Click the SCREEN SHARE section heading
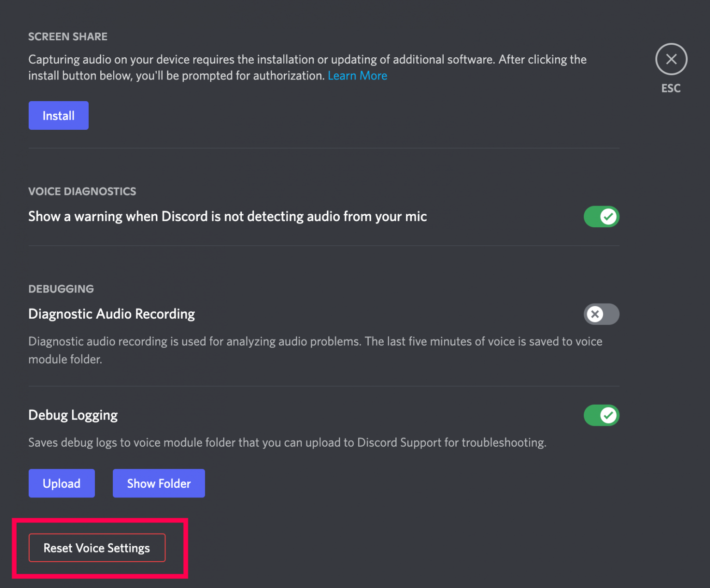Viewport: 710px width, 588px height. pos(67,36)
